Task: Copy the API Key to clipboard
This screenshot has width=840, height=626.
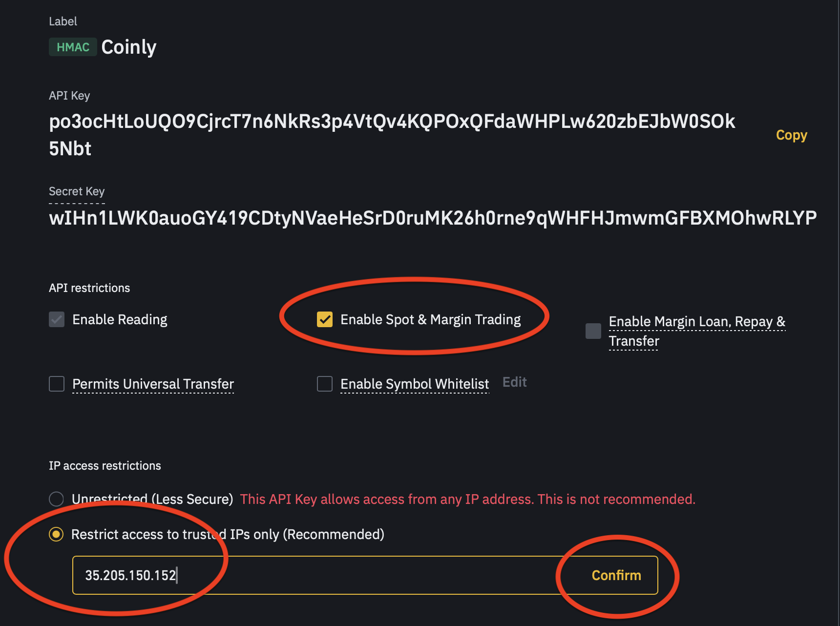Action: point(791,135)
